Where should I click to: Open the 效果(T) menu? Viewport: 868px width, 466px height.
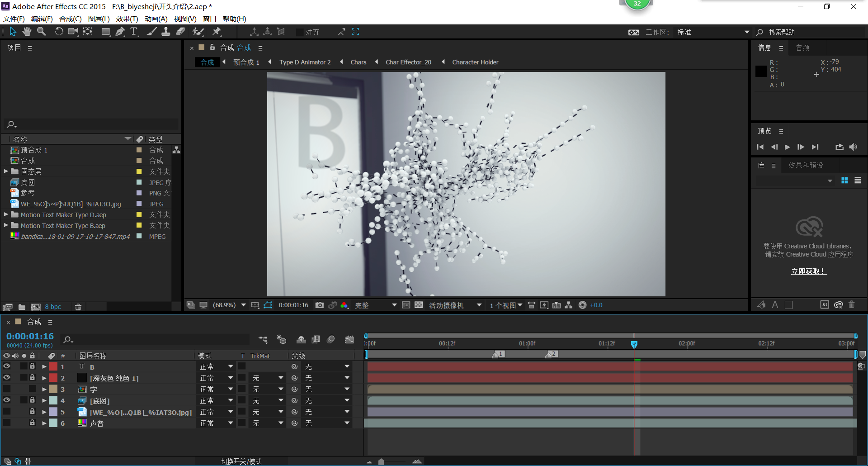tap(127, 19)
